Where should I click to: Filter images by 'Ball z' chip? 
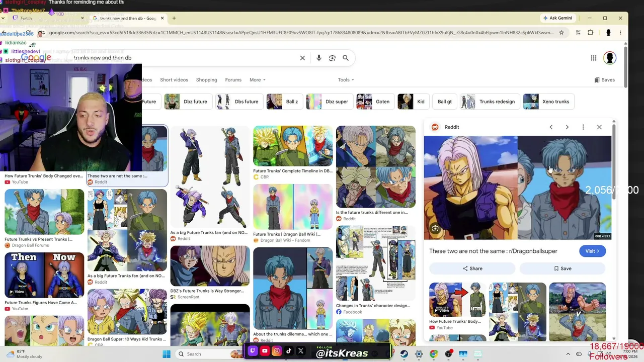(284, 102)
